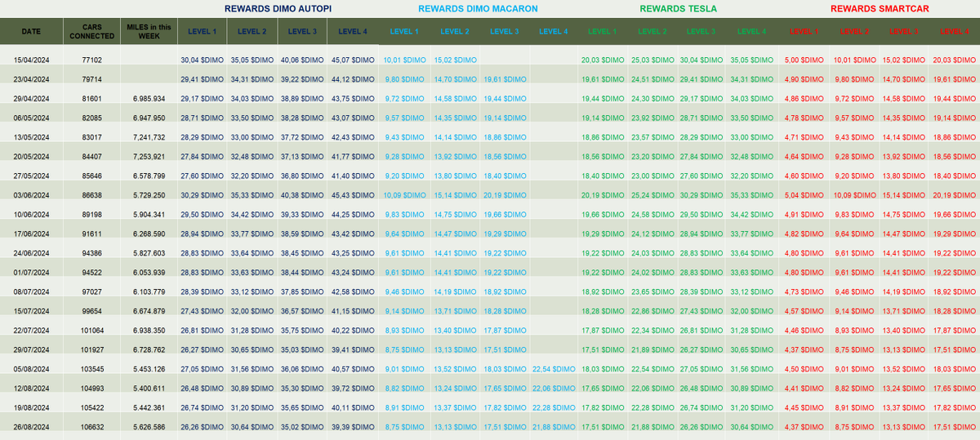The image size is (980, 440).
Task: Click the AutoPi LEVEL 4 header
Action: coord(353,31)
